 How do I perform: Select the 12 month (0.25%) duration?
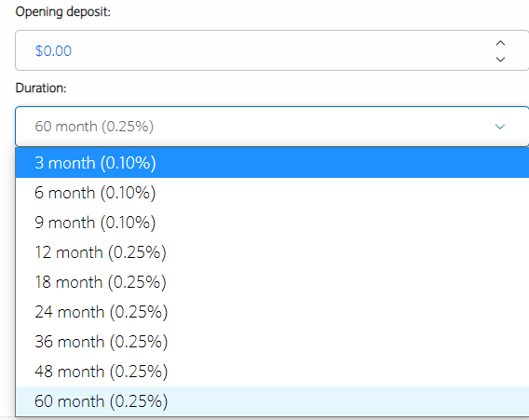tap(272, 252)
